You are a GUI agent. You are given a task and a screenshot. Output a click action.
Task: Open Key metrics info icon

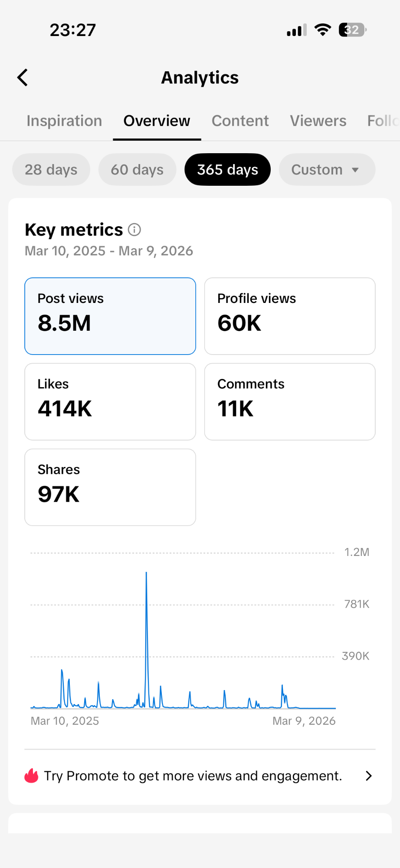pyautogui.click(x=134, y=230)
